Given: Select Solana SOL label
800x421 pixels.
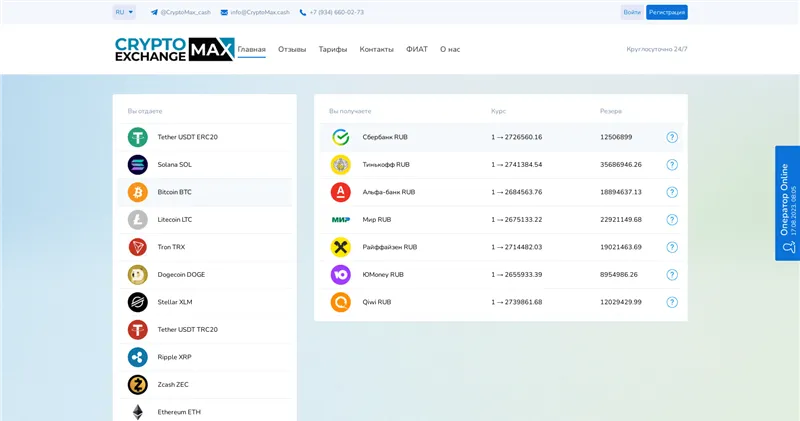Looking at the screenshot, I should (174, 165).
